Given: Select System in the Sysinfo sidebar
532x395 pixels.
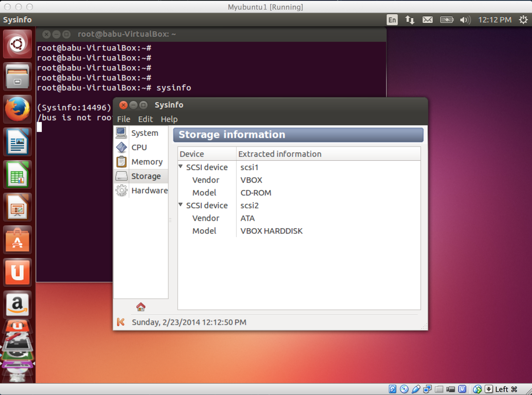Looking at the screenshot, I should 145,133.
